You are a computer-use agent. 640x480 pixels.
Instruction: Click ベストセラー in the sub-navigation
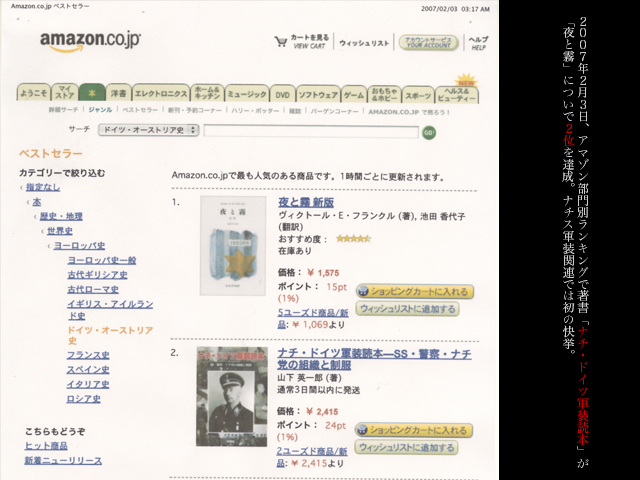pyautogui.click(x=140, y=110)
